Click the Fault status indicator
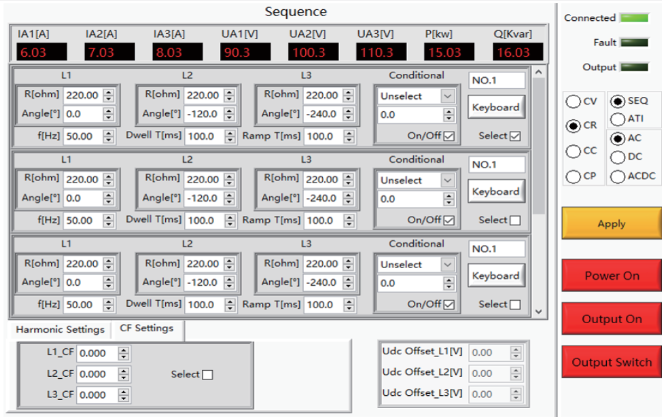 coord(634,42)
